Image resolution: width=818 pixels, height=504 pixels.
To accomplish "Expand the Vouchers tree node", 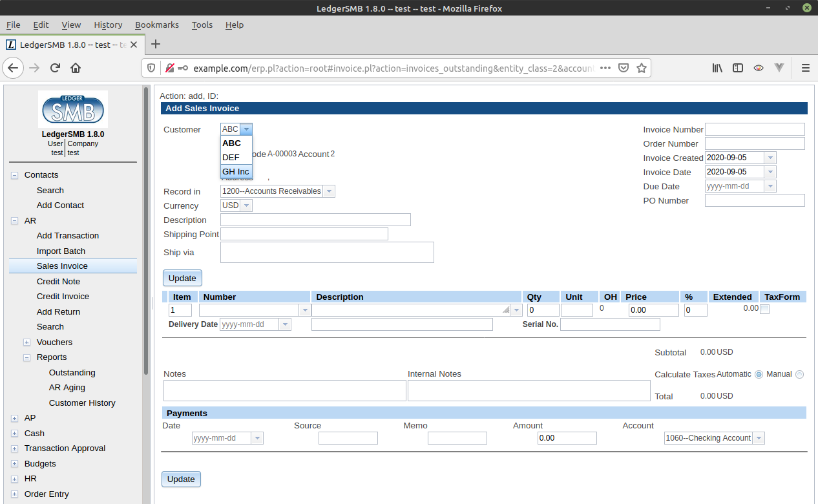I will pos(27,342).
